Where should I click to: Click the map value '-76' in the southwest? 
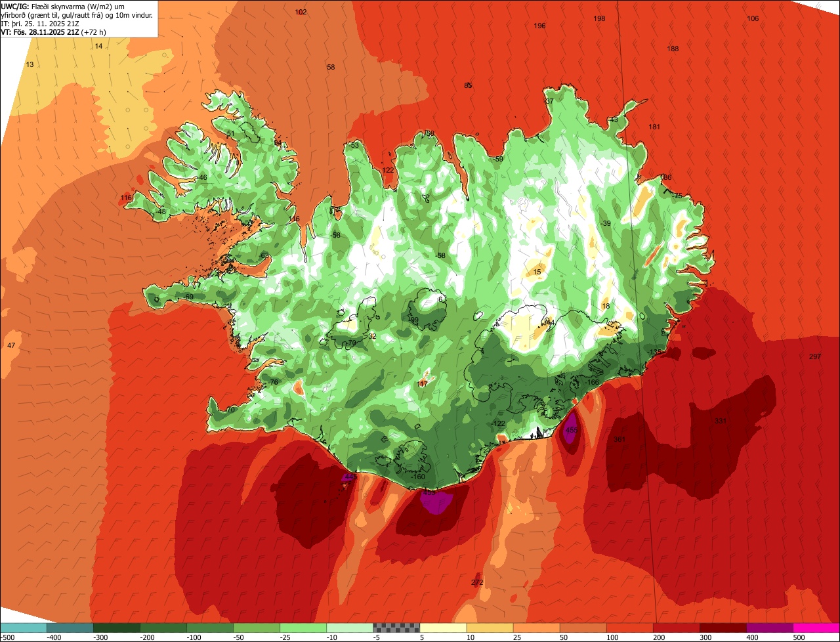pyautogui.click(x=273, y=382)
